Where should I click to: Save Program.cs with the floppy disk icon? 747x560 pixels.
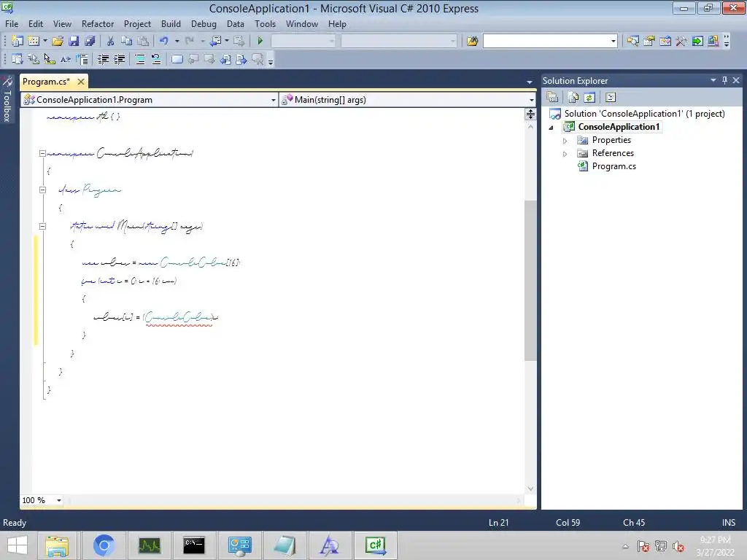coord(74,41)
